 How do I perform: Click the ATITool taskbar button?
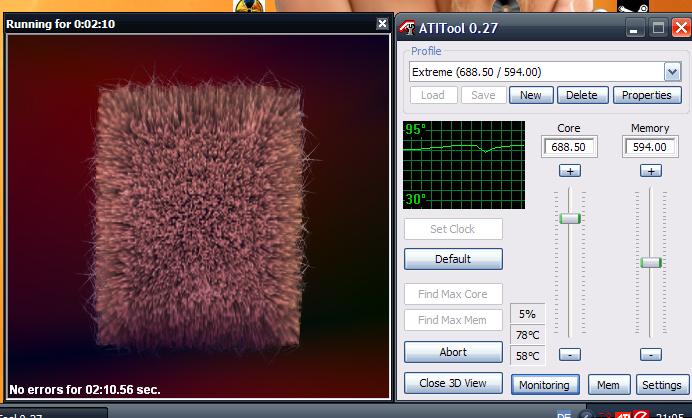point(53,414)
